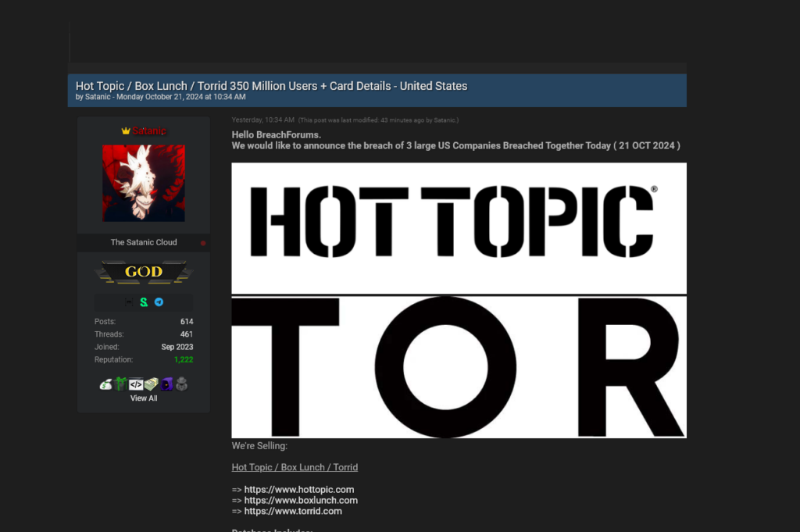The width and height of the screenshot is (800, 532).
Task: Click The Satanic Cloud user title
Action: pyautogui.click(x=144, y=243)
